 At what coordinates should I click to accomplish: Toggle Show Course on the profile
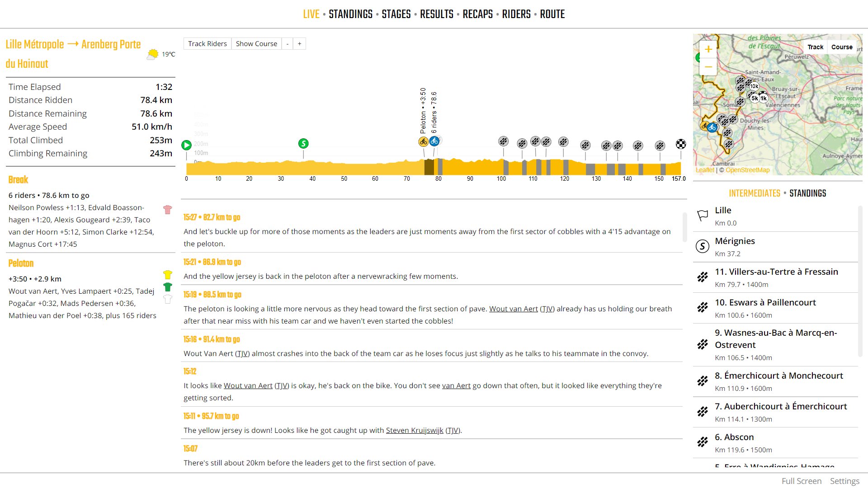256,44
